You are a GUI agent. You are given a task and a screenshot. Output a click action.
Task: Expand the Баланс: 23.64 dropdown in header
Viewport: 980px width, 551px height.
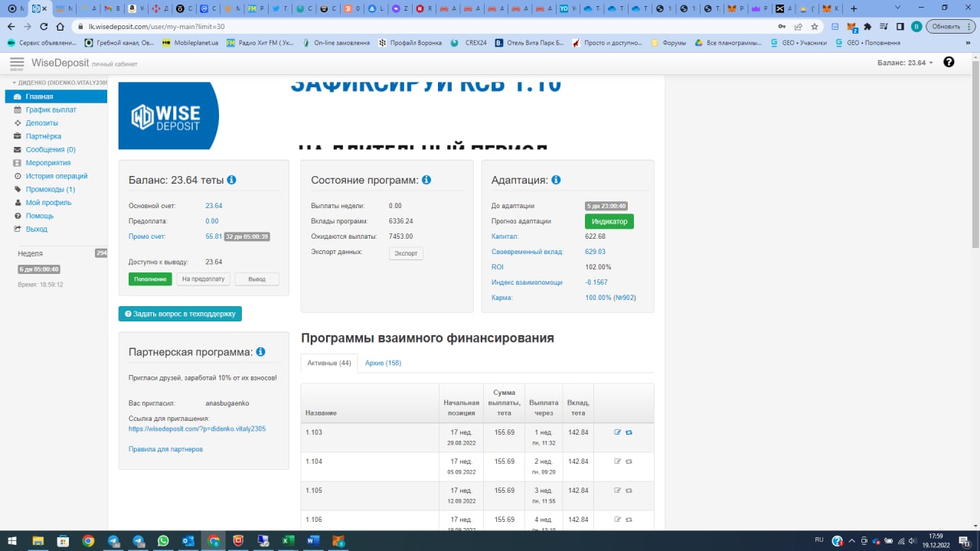pos(906,63)
